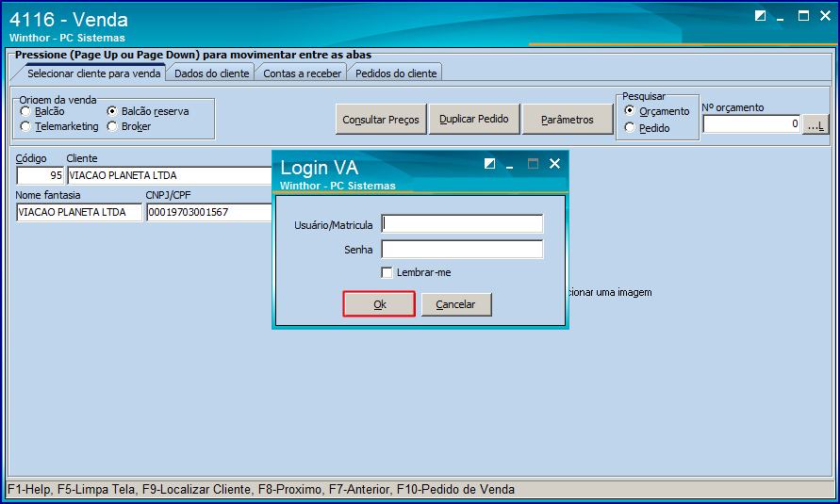Switch to the Contas a receber tab
The image size is (840, 504).
pos(302,73)
